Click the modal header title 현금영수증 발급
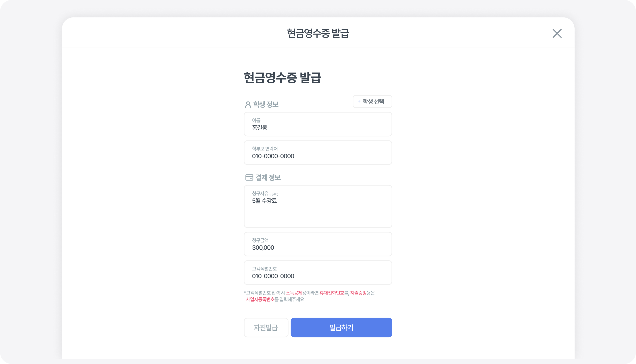The width and height of the screenshot is (636, 364). point(318,34)
